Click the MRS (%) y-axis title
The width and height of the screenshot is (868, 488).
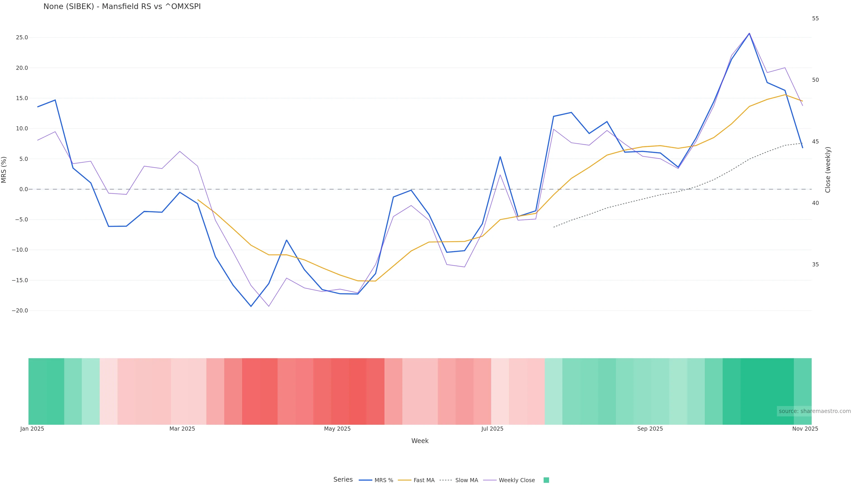click(4, 170)
